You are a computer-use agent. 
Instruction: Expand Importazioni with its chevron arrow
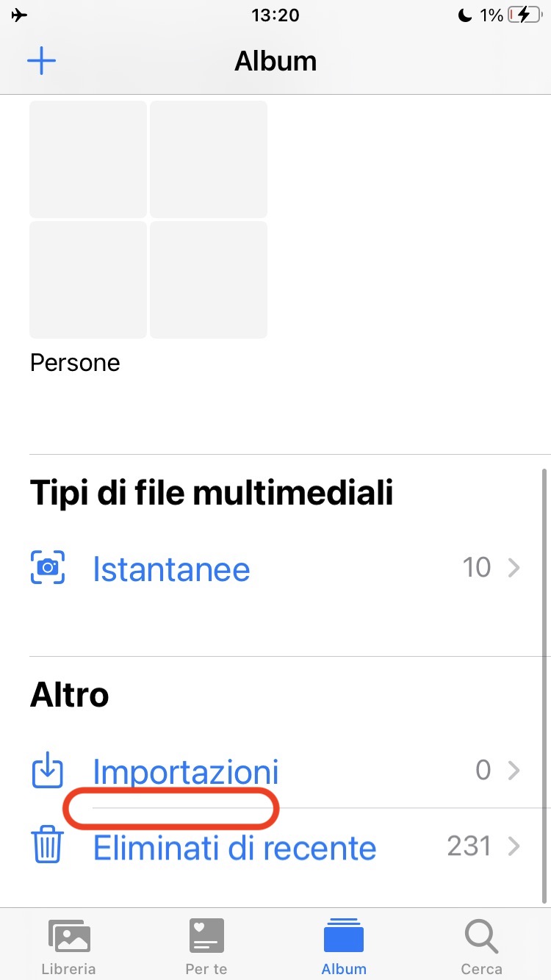514,770
